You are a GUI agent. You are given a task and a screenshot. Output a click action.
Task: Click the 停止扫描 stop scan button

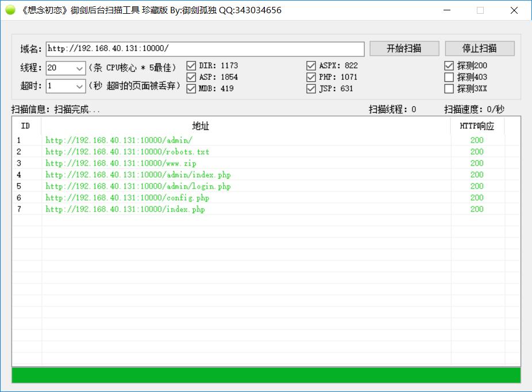pyautogui.click(x=479, y=48)
